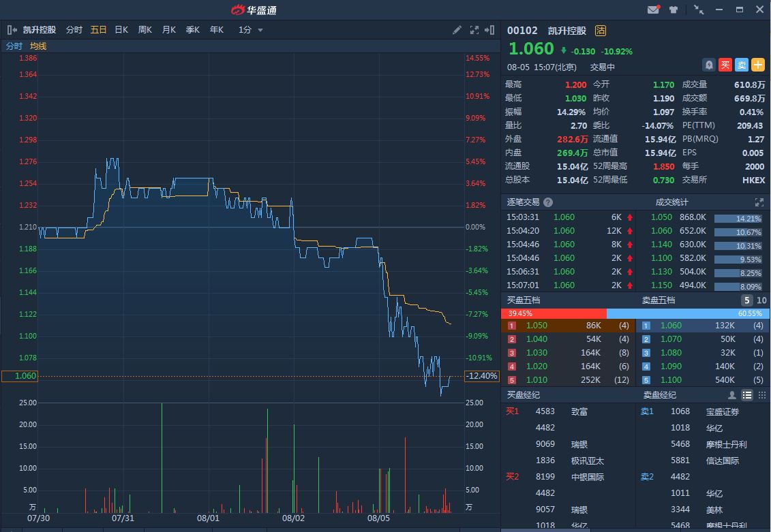Select ask level 5 at 1.100

[703, 379]
